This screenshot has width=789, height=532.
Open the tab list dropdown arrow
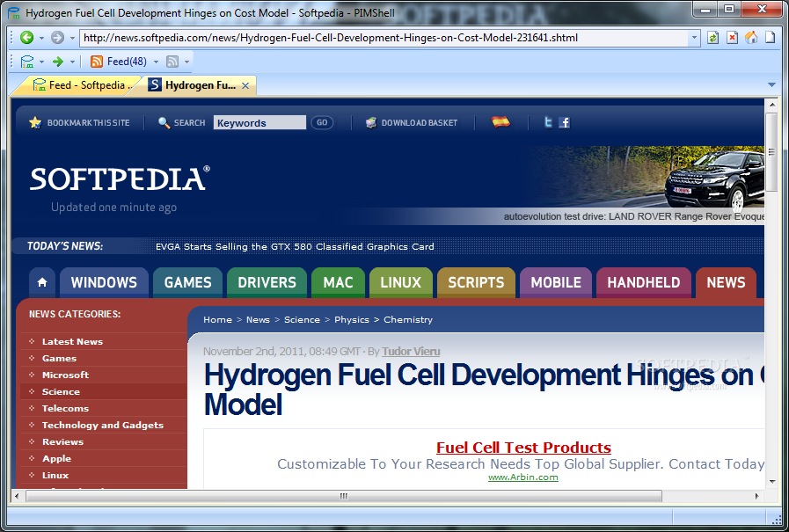coord(771,85)
